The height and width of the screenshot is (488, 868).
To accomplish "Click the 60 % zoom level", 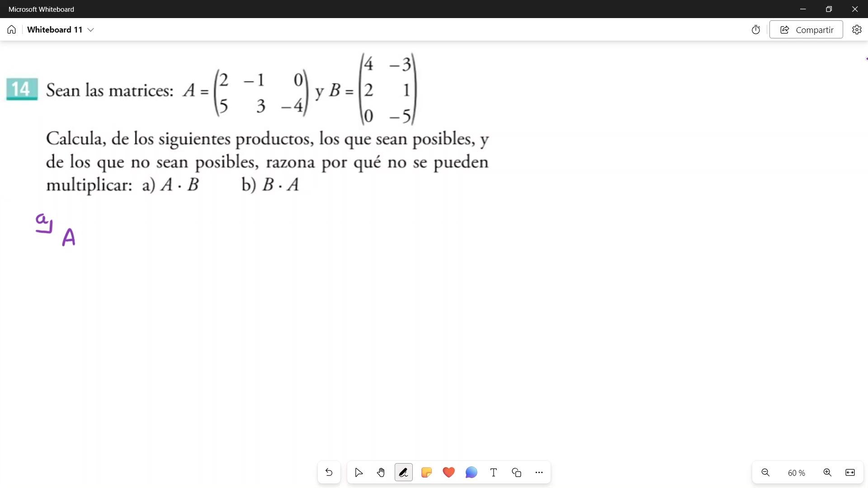I will pyautogui.click(x=796, y=473).
